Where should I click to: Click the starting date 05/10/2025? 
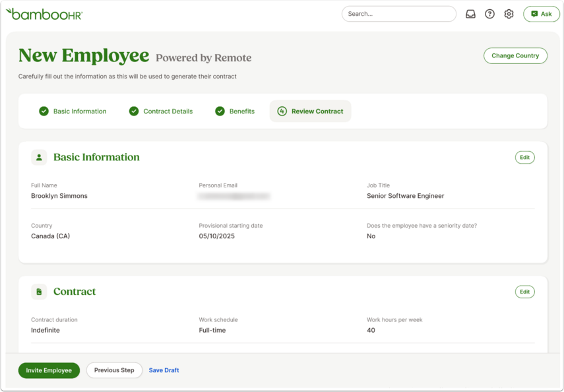pyautogui.click(x=216, y=236)
